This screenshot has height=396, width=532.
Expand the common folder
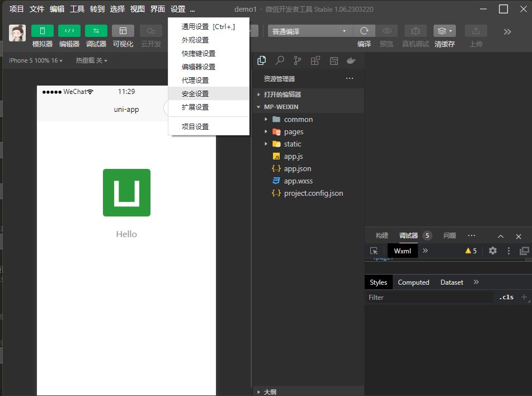coord(309,120)
